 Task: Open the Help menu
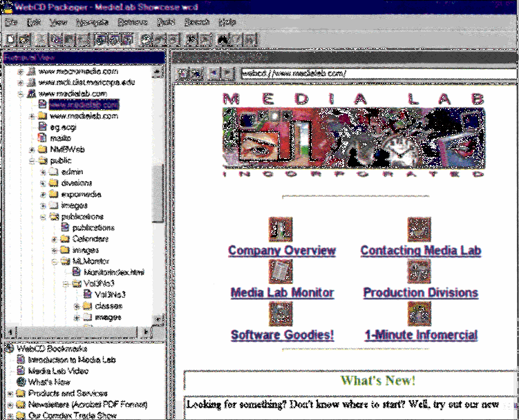click(227, 22)
